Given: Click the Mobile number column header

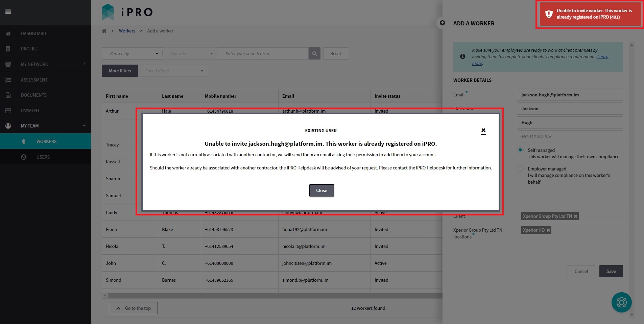Looking at the screenshot, I should point(240,96).
